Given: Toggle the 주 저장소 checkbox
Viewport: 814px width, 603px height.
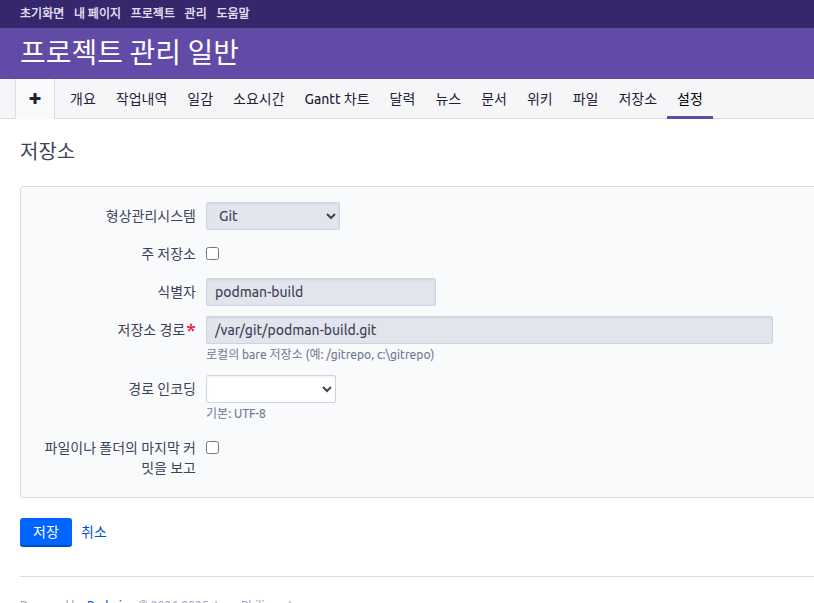Looking at the screenshot, I should tap(212, 254).
